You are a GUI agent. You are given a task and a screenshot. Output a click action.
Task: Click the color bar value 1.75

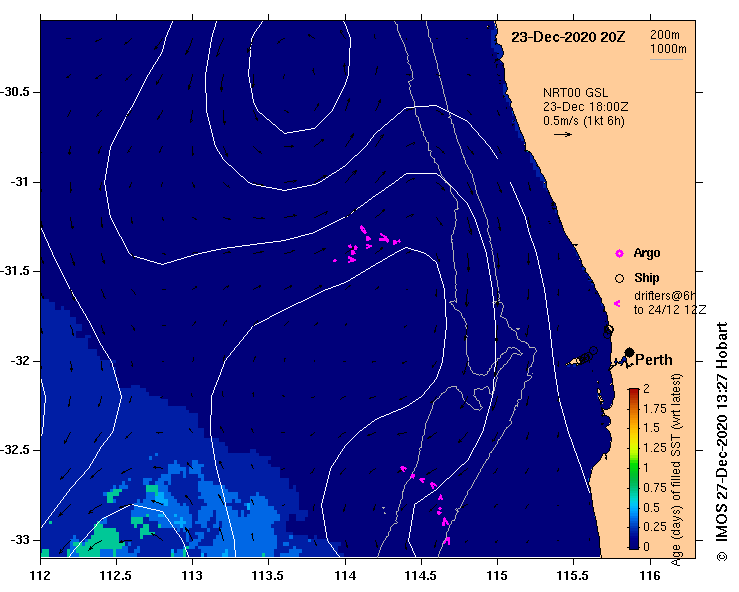coord(655,408)
